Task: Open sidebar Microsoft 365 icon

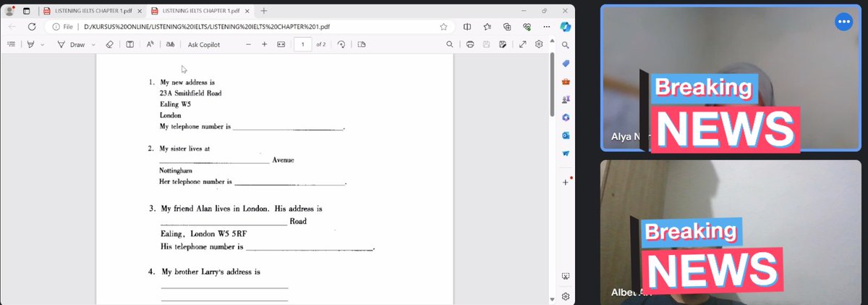Action: pyautogui.click(x=566, y=117)
